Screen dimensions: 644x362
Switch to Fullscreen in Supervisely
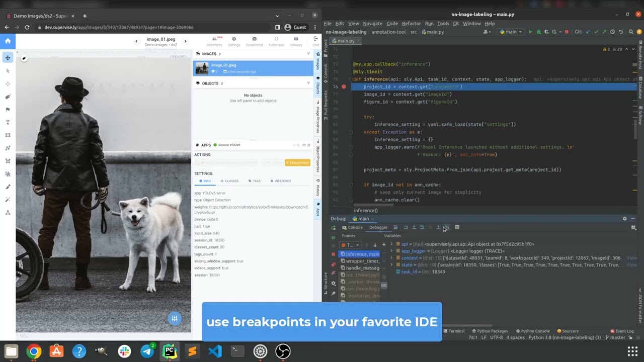(276, 41)
